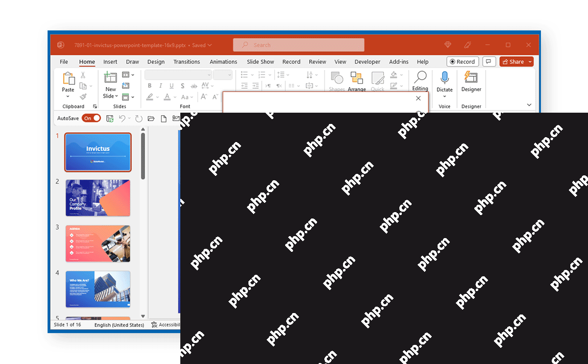The height and width of the screenshot is (364, 588).
Task: Activate the Format Painter brush
Action: (83, 97)
